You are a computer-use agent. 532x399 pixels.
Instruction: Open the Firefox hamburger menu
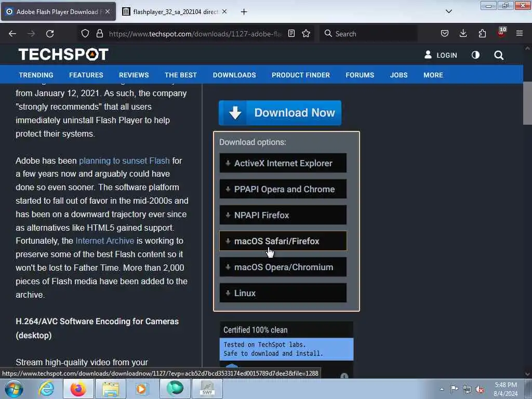coord(520,33)
